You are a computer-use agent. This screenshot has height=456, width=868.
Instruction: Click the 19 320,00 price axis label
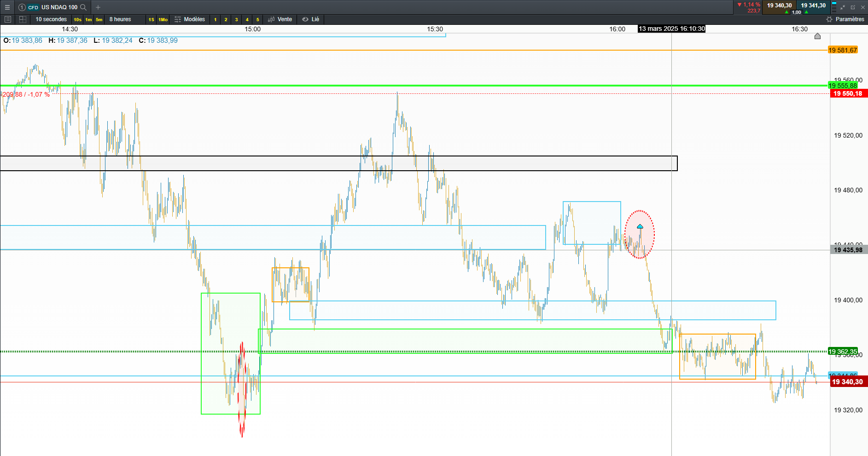(848, 410)
